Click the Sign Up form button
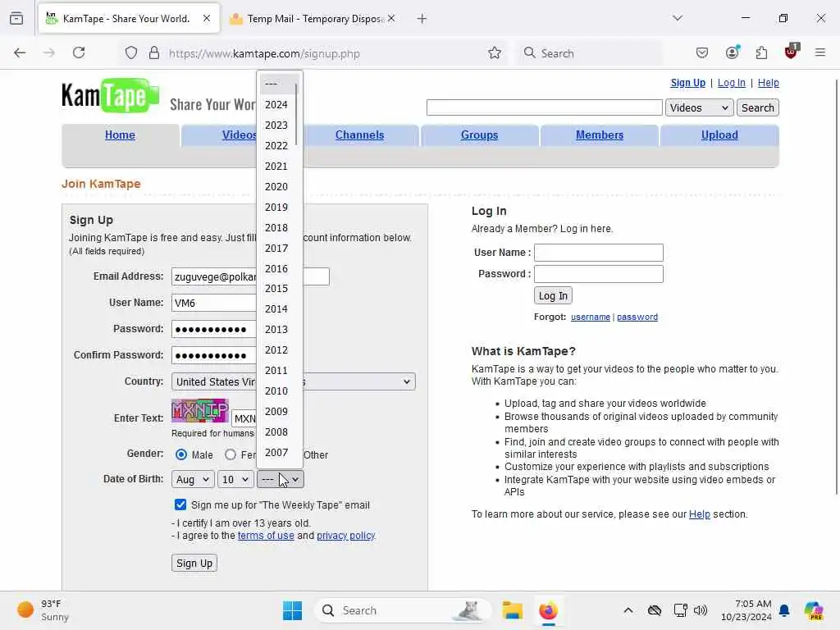Viewport: 840px width, 630px height. tap(194, 563)
